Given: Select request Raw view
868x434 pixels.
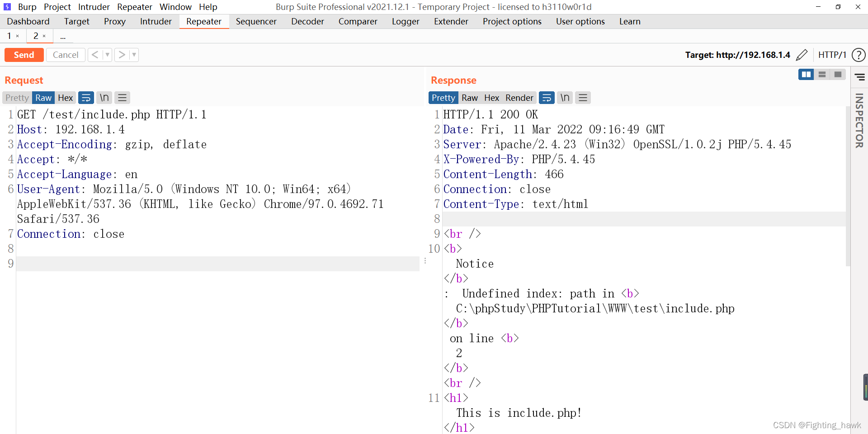Looking at the screenshot, I should pyautogui.click(x=43, y=98).
